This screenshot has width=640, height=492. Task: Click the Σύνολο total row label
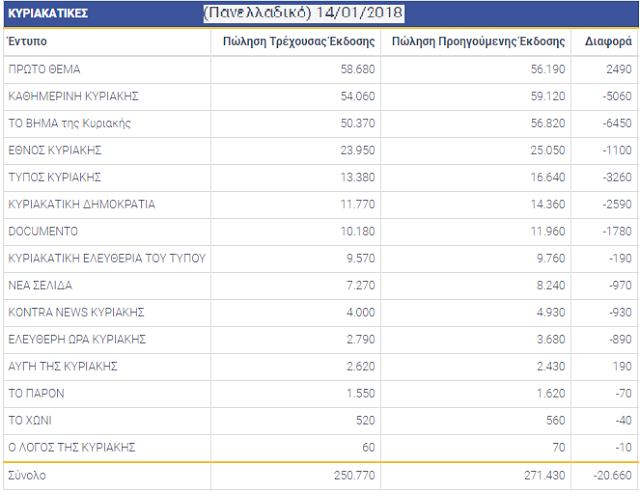[x=27, y=475]
